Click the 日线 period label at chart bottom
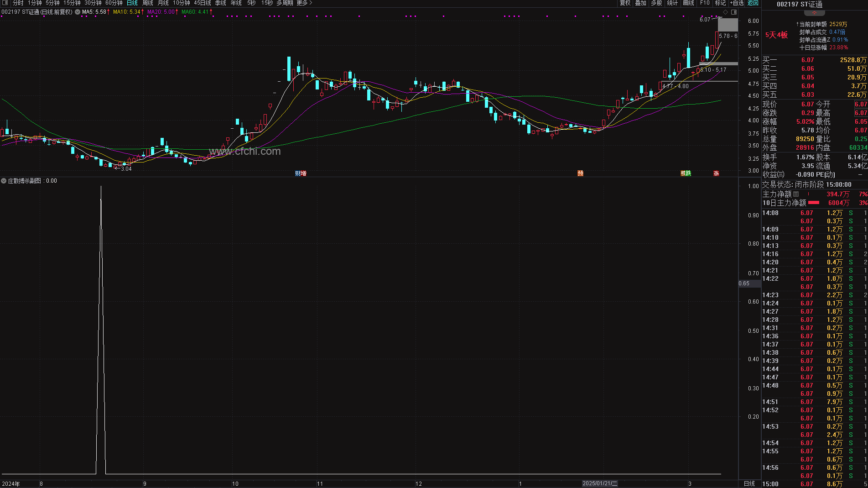 click(x=749, y=483)
